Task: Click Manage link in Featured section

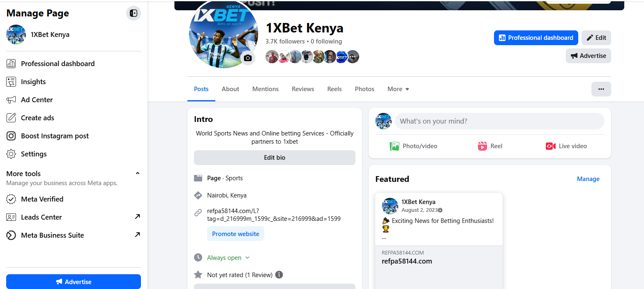Action: pyautogui.click(x=588, y=179)
